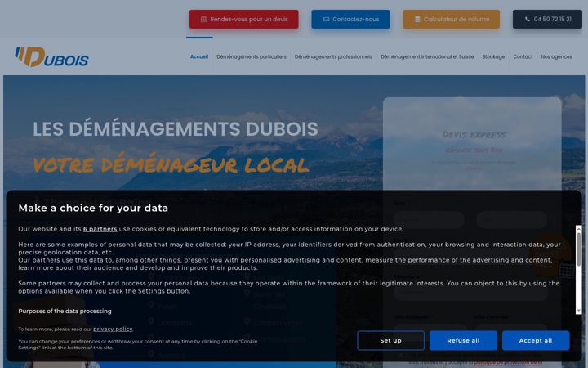
Task: Open Déménagements professionnels menu
Action: pos(333,56)
